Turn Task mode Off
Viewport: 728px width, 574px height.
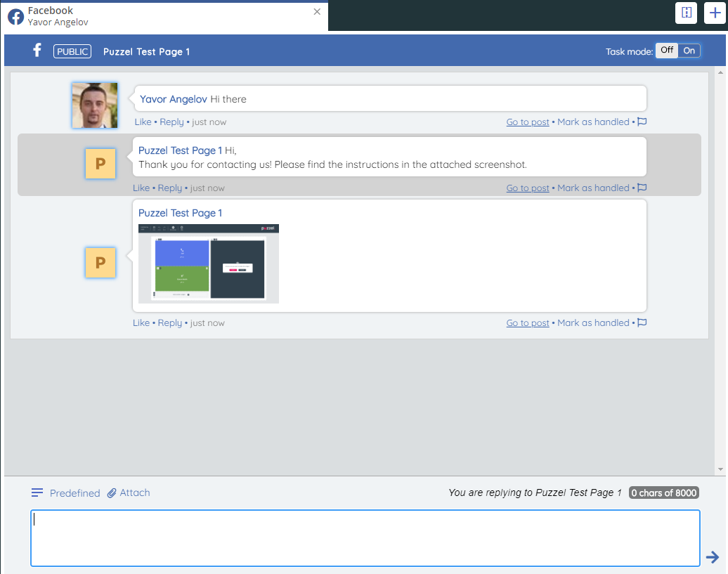click(667, 51)
